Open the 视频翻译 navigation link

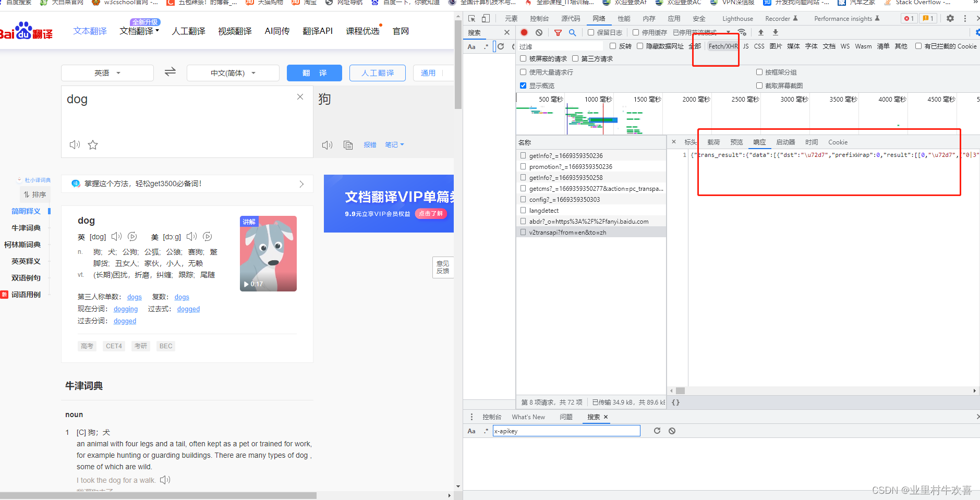235,31
